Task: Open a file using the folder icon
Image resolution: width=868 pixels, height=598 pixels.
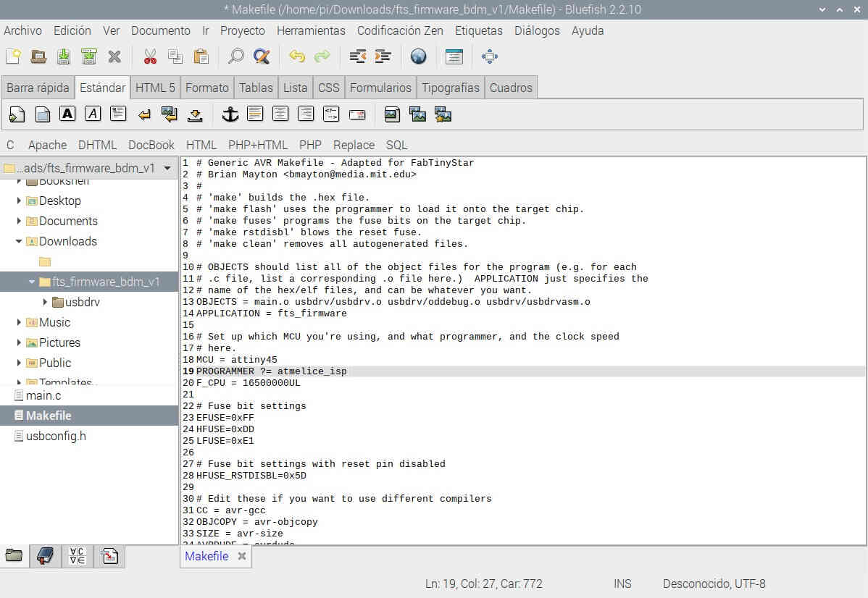Action: [x=38, y=56]
